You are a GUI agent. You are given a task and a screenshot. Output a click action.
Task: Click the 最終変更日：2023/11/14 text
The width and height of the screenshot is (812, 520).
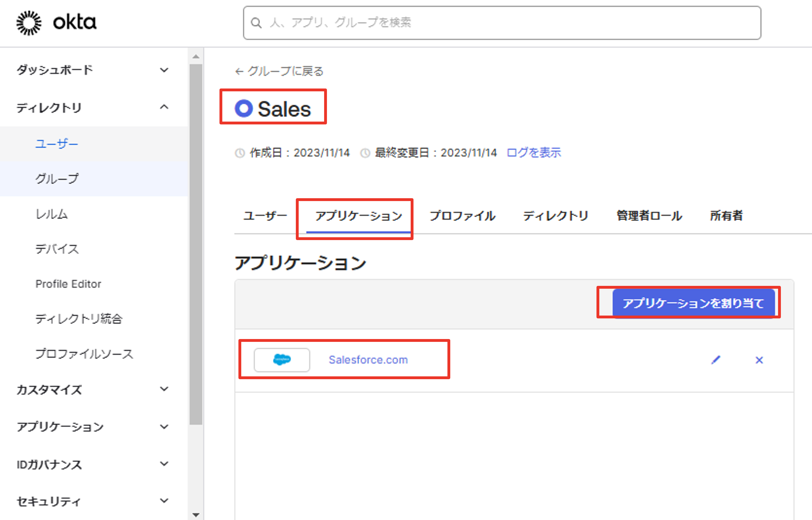[436, 153]
